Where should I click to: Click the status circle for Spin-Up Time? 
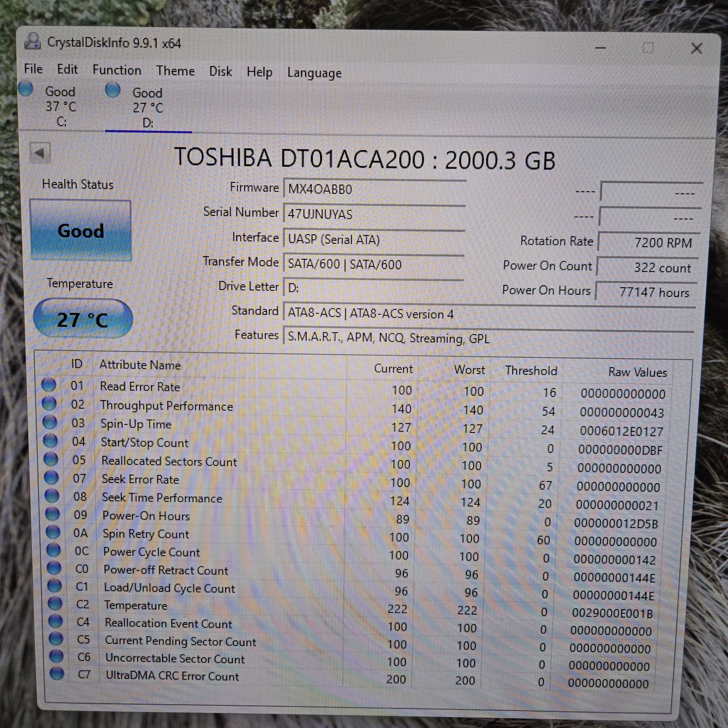pos(50,422)
